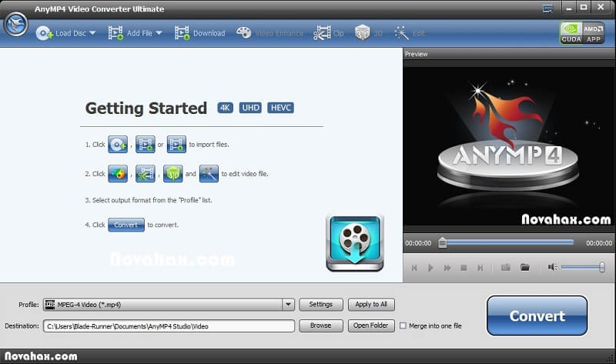Image resolution: width=616 pixels, height=364 pixels.
Task: Open Video Enhance in the toolbar
Action: coord(270,33)
